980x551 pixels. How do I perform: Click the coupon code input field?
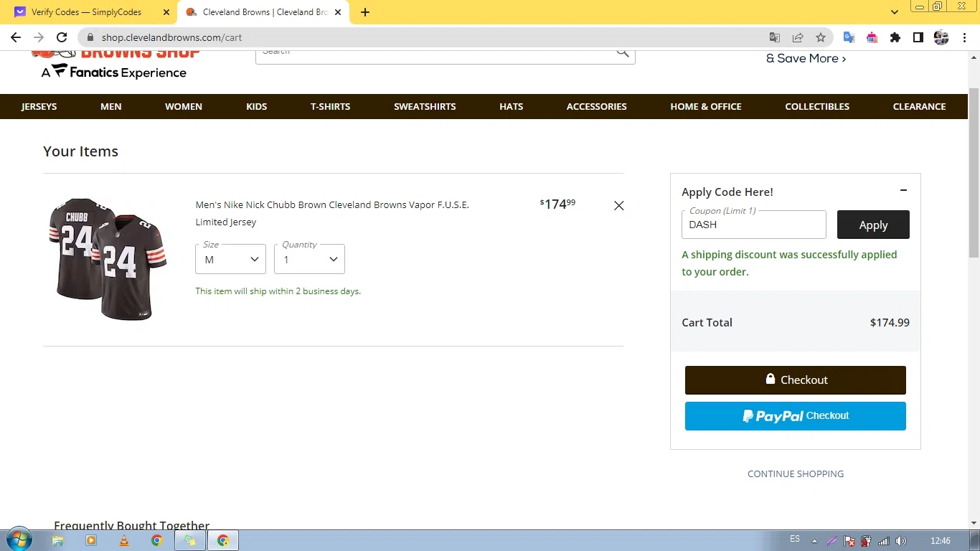[x=753, y=225]
